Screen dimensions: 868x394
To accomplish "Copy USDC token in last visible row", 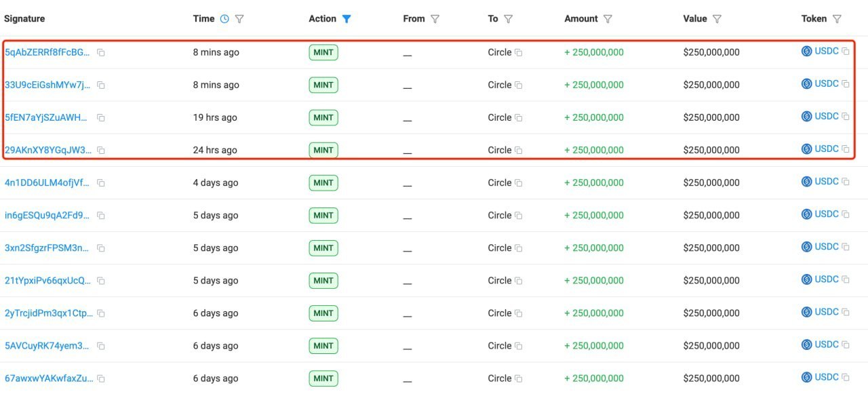I will click(x=846, y=378).
